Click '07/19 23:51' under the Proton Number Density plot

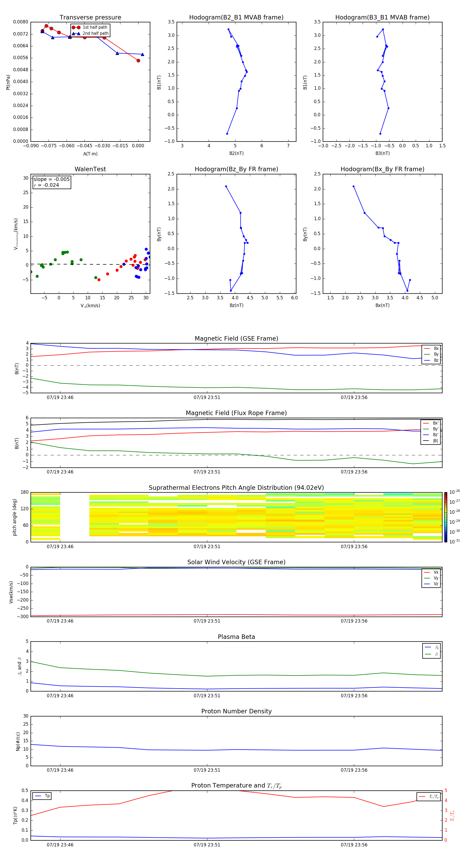pyautogui.click(x=207, y=770)
